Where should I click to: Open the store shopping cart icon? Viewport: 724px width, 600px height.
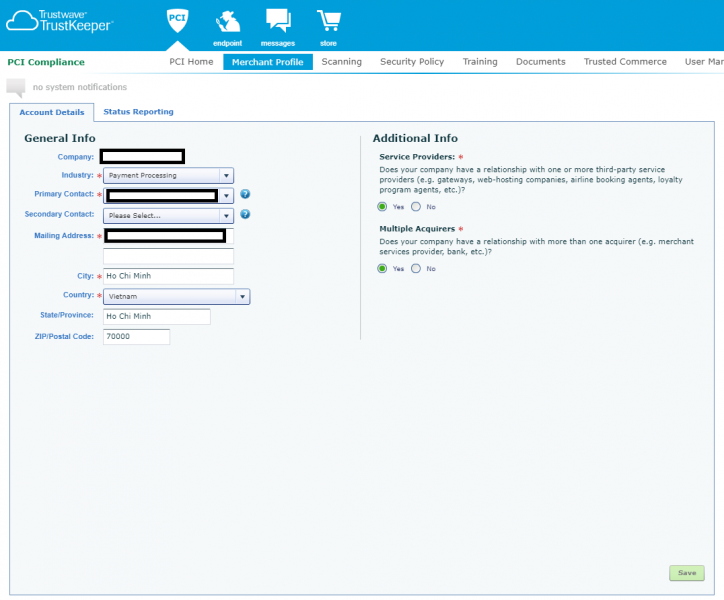pyautogui.click(x=328, y=22)
